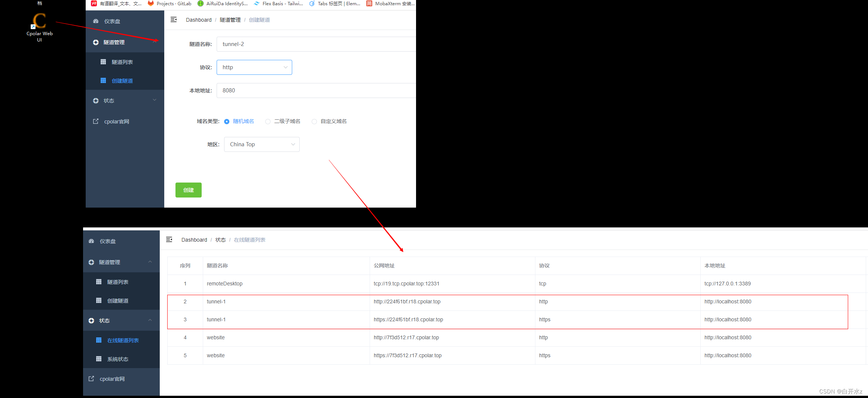Click the Flex Basis Tailwind bookmark favicon
868x398 pixels.
tap(257, 3)
